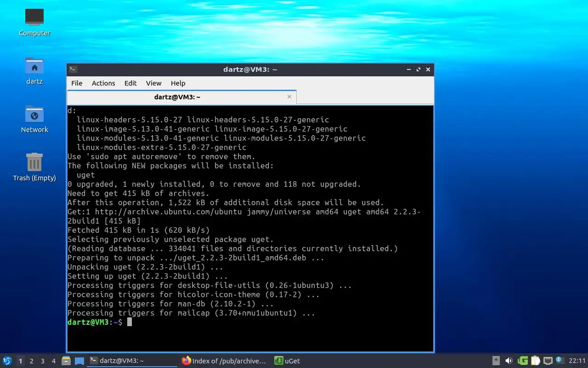Switch to workspace 4

(x=53, y=361)
